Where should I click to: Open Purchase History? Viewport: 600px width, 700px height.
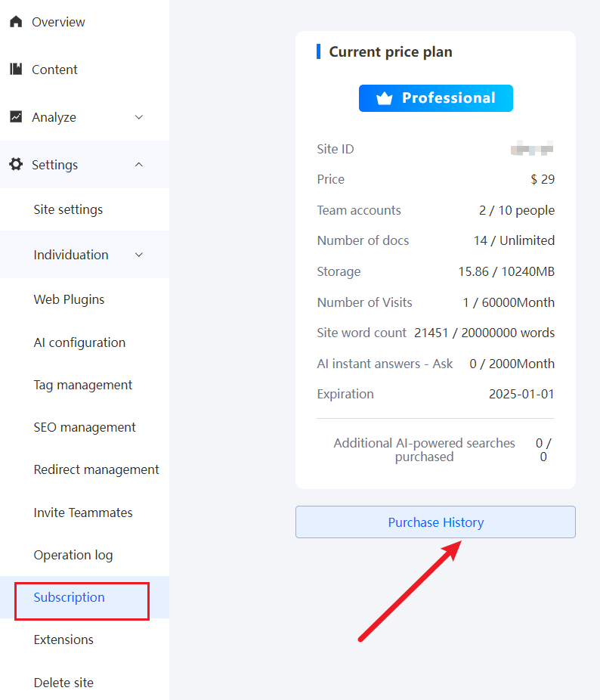coord(435,522)
